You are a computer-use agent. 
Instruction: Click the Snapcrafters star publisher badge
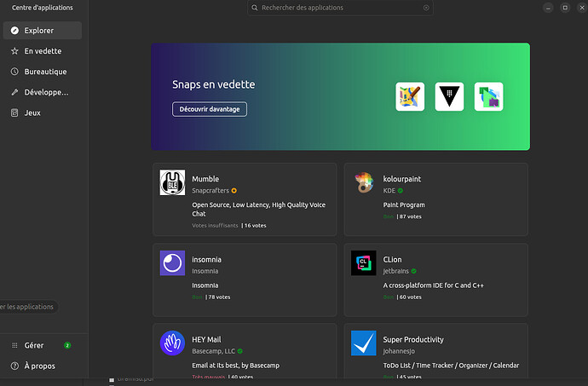234,191
